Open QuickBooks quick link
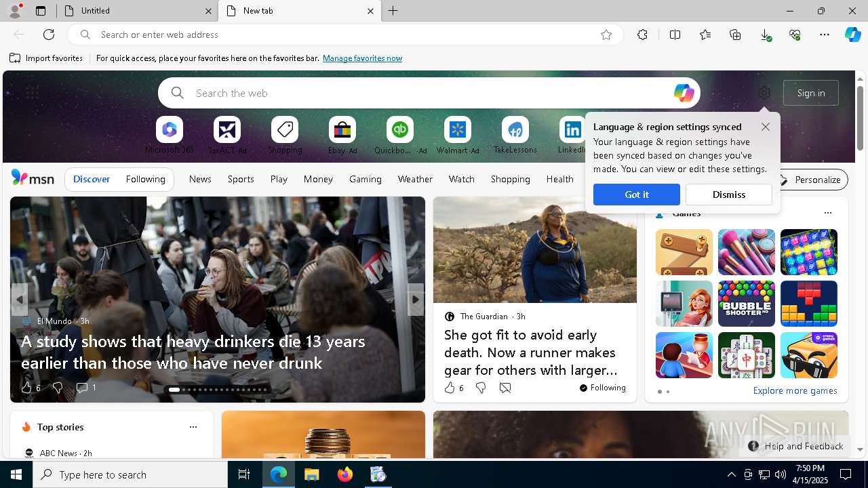The width and height of the screenshot is (868, 488). coord(400,135)
